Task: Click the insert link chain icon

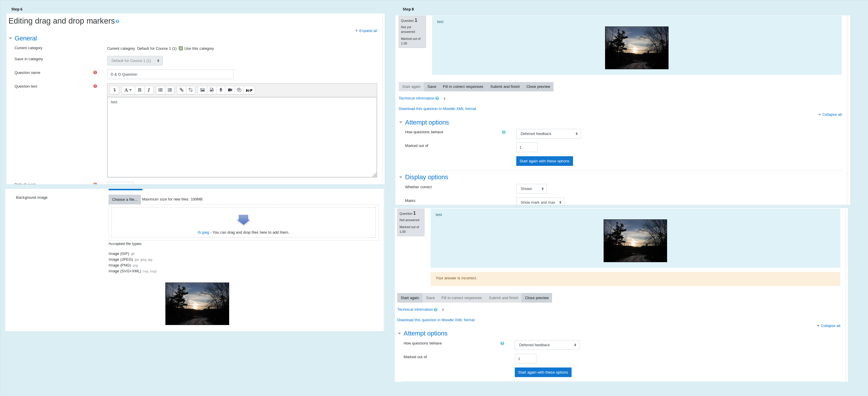Action: point(181,90)
